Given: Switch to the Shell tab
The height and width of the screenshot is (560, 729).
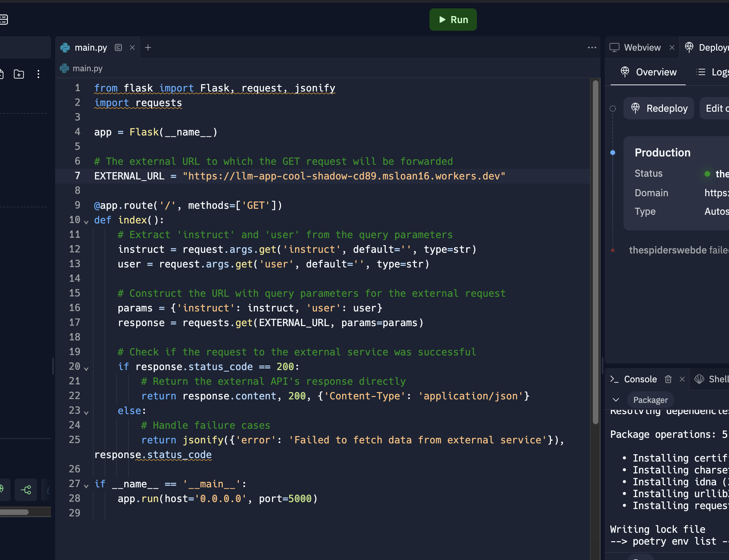Looking at the screenshot, I should coord(712,379).
